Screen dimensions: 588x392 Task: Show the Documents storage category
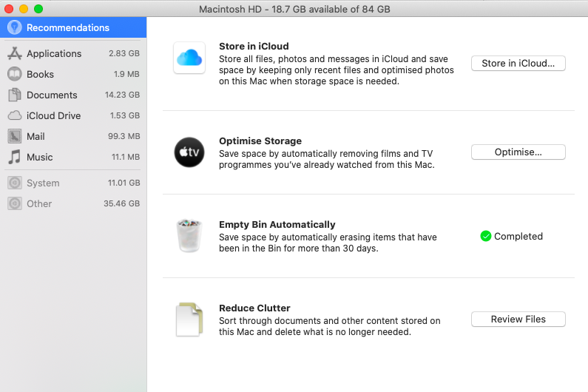tap(52, 95)
